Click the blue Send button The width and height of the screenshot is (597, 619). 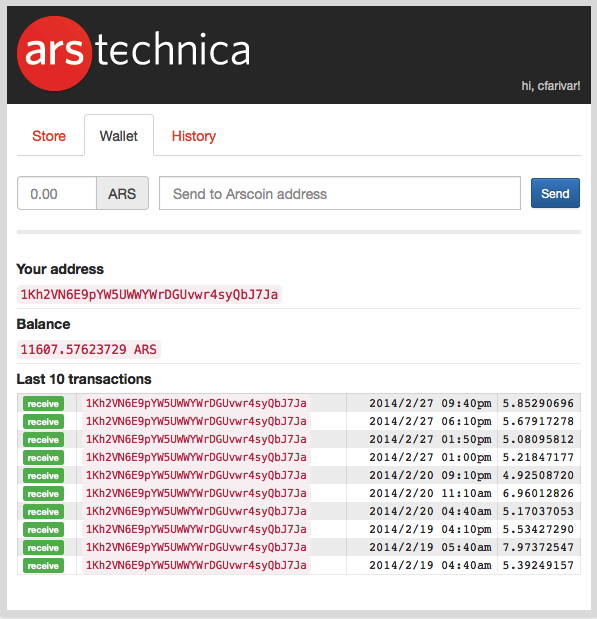tap(555, 193)
